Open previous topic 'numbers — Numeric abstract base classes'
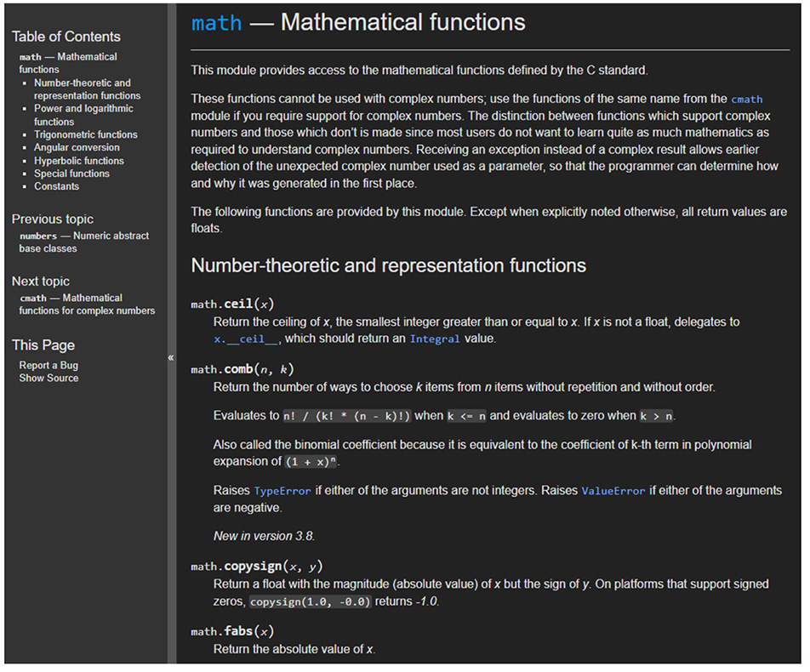810x672 pixels. (x=84, y=242)
